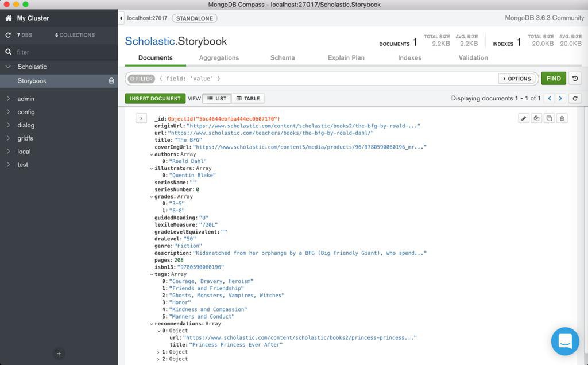Collapse the sidebar with the arrow toggle
588x365 pixels.
121,18
